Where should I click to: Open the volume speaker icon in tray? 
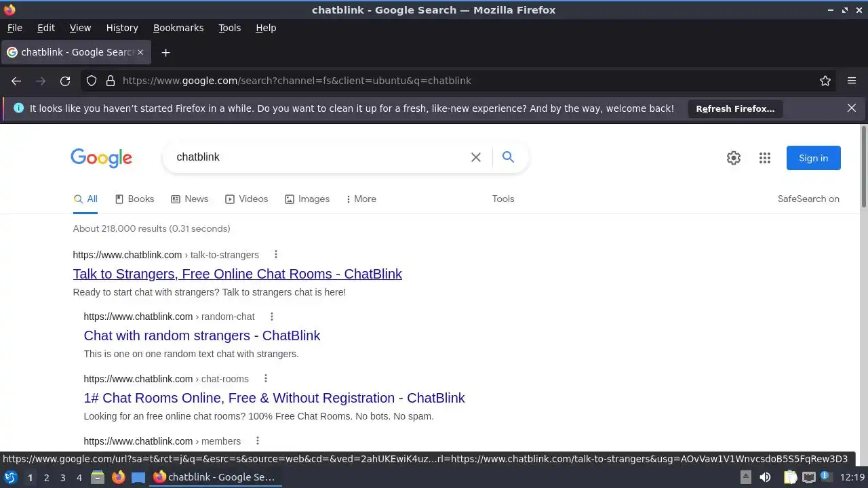(765, 477)
